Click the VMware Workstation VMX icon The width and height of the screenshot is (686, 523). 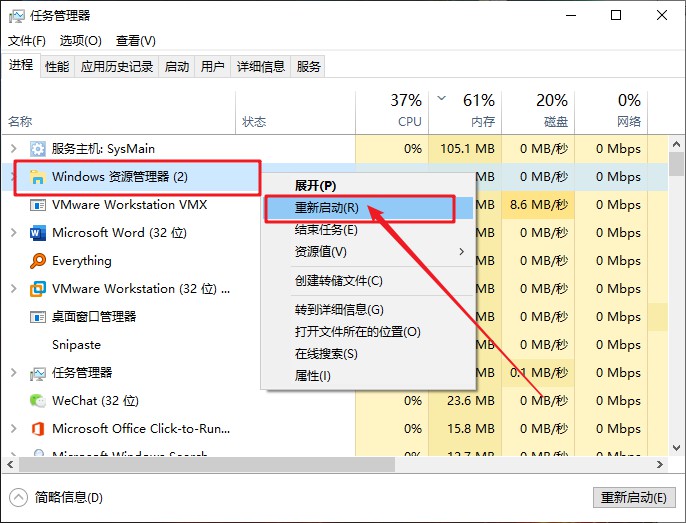tap(37, 205)
